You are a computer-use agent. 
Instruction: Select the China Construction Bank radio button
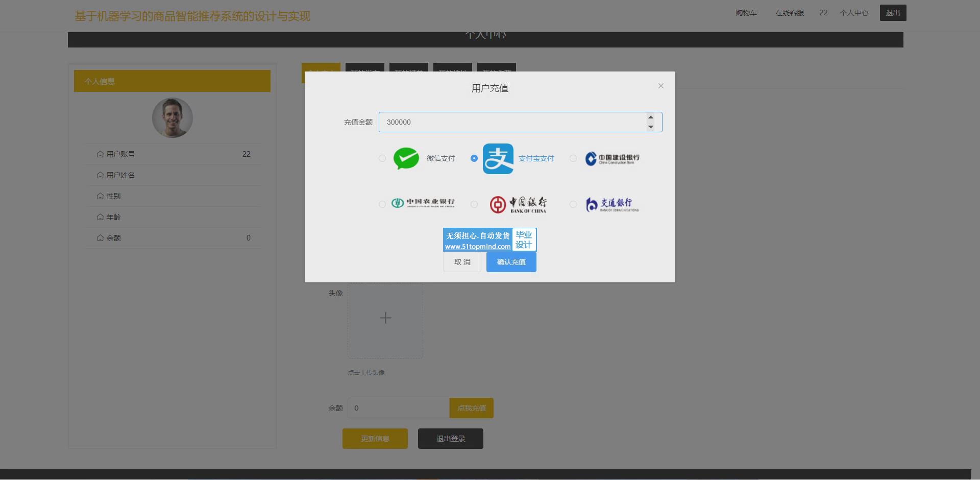(x=573, y=158)
